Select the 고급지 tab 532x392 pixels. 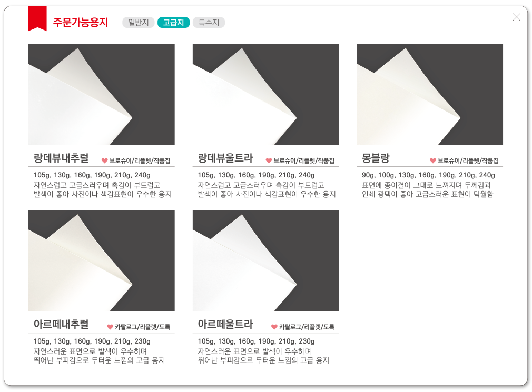[x=173, y=22]
